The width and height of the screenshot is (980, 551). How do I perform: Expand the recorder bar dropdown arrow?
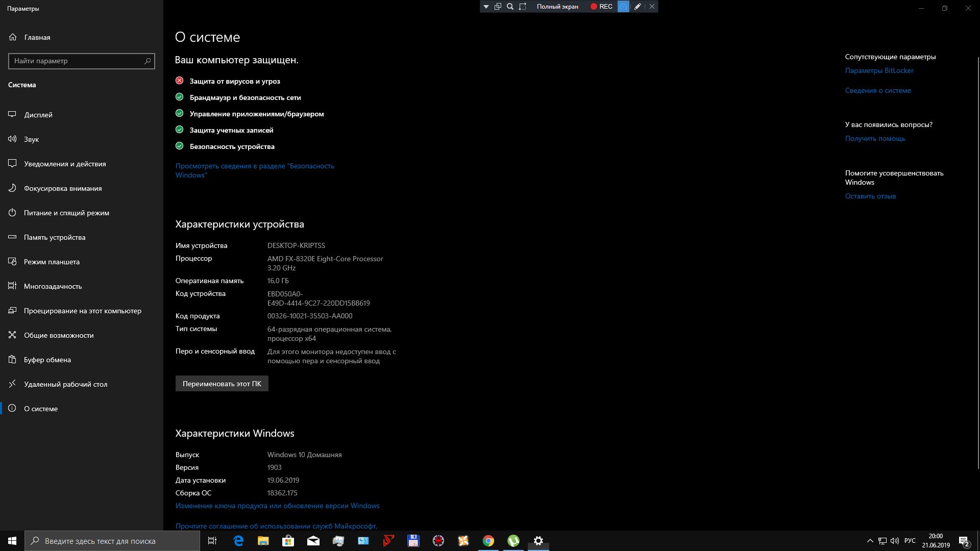tap(486, 7)
